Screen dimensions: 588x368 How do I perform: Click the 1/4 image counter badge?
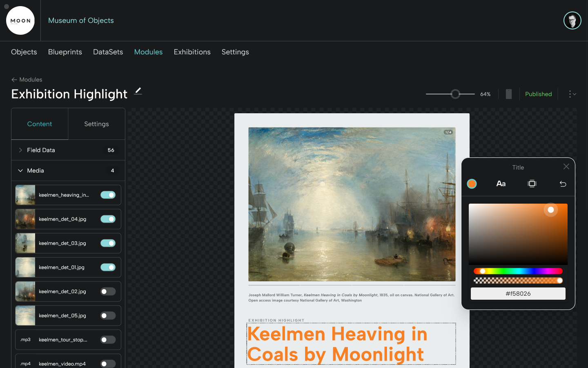point(448,132)
